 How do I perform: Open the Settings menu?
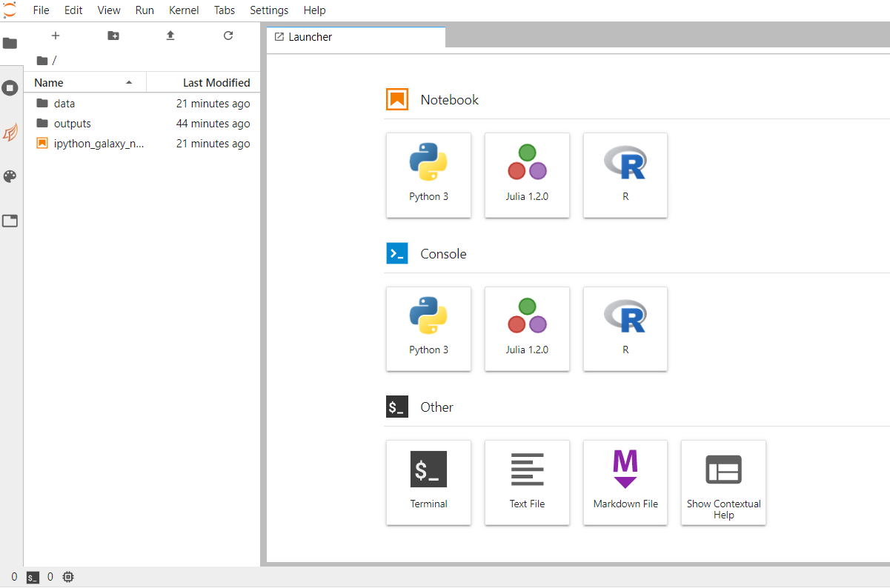coord(269,10)
